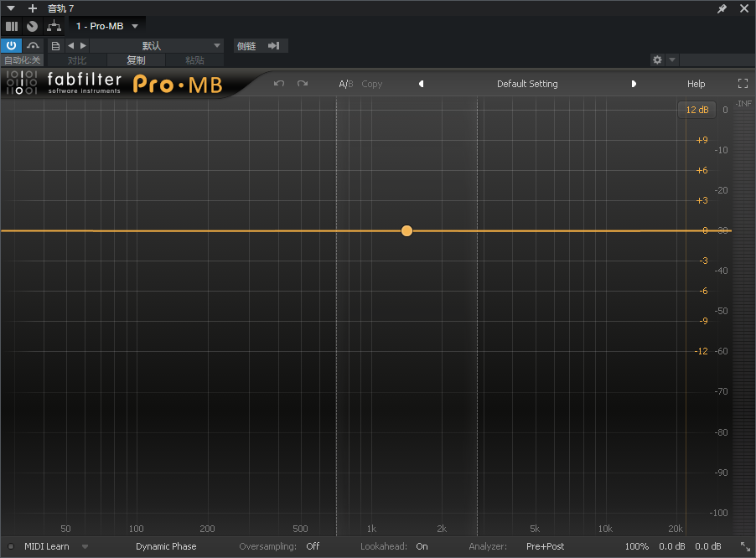Click the round knob icon in toolbar
Image resolution: width=756 pixels, height=558 pixels.
pyautogui.click(x=33, y=26)
